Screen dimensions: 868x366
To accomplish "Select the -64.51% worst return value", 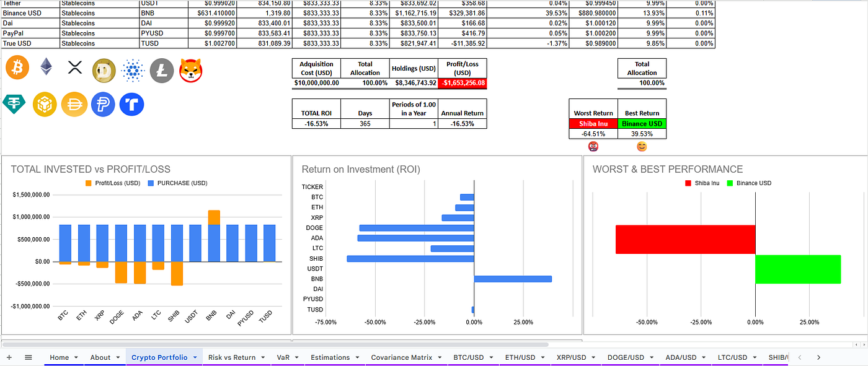I will point(593,134).
